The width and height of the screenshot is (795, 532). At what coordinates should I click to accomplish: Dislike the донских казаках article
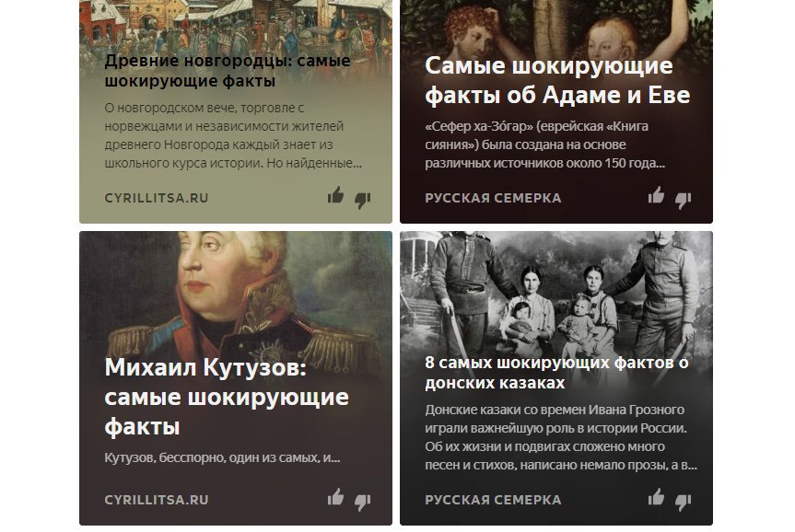[683, 503]
